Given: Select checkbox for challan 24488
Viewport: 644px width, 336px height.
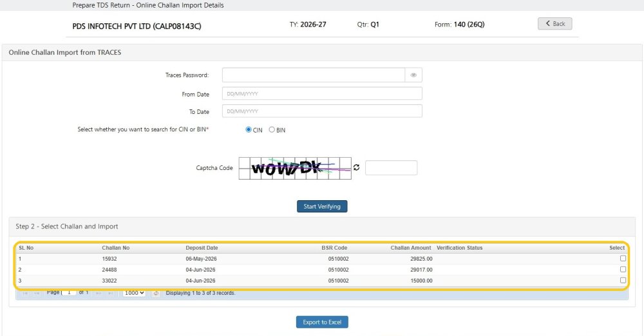Looking at the screenshot, I should pyautogui.click(x=623, y=270).
